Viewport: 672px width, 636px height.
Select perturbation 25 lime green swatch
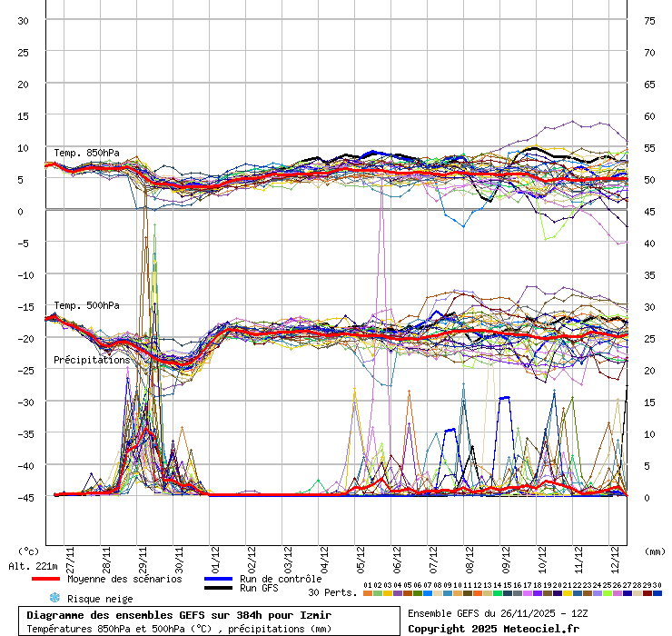pos(608,593)
